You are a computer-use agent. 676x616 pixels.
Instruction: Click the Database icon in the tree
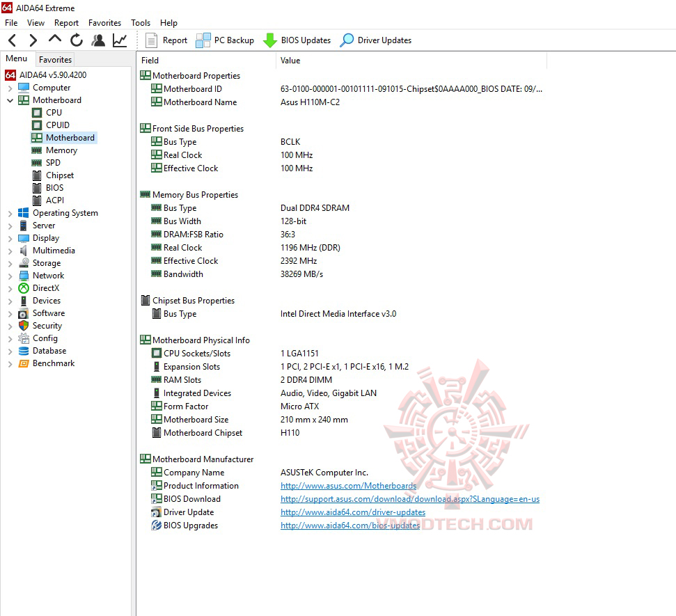click(x=23, y=351)
